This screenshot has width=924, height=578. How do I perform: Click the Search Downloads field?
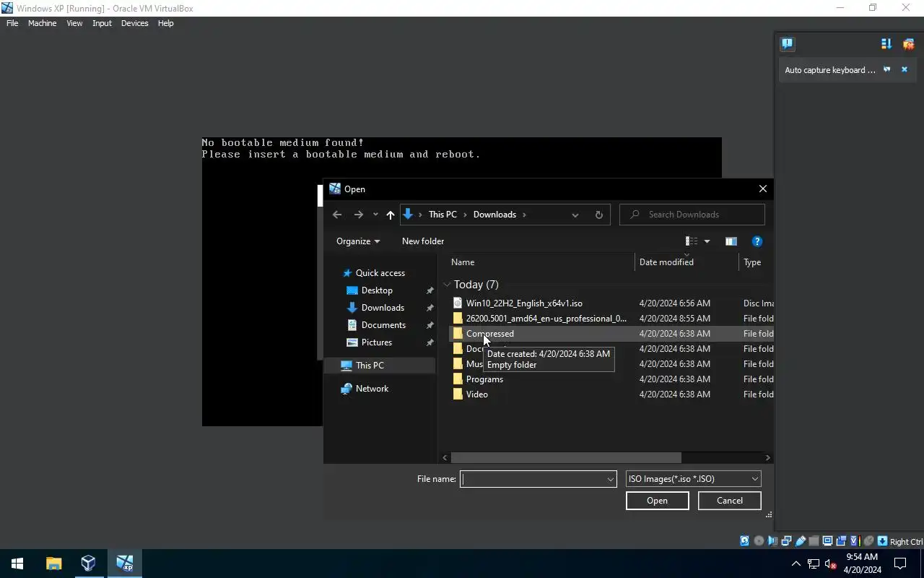click(692, 215)
